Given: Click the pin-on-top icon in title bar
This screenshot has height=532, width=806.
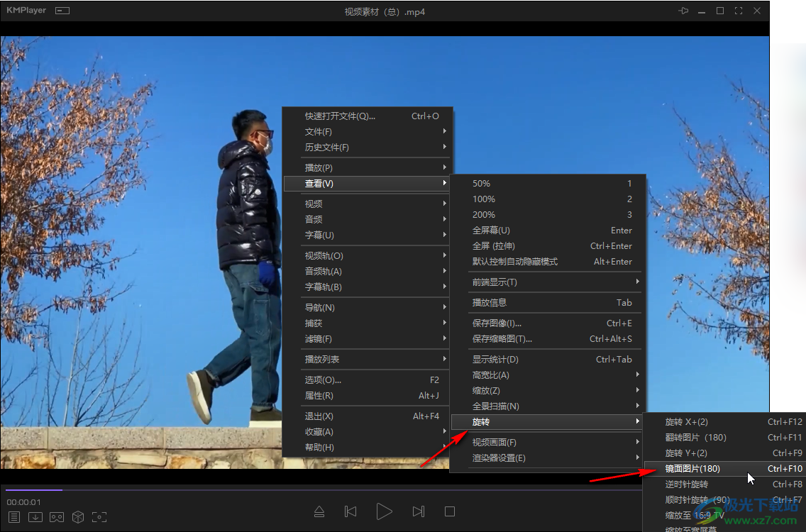Looking at the screenshot, I should (x=683, y=11).
